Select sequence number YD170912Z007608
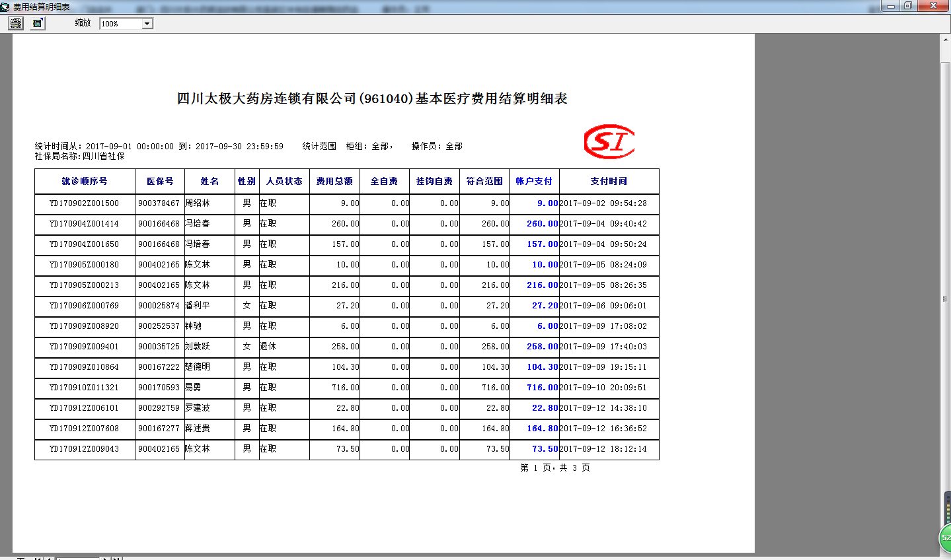Image resolution: width=951 pixels, height=560 pixels. (84, 429)
